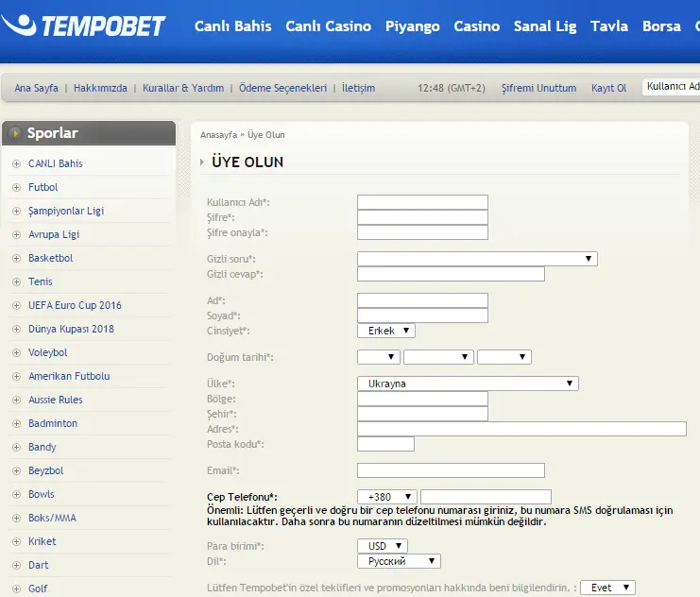Go to Ana Sayfa link

36,88
